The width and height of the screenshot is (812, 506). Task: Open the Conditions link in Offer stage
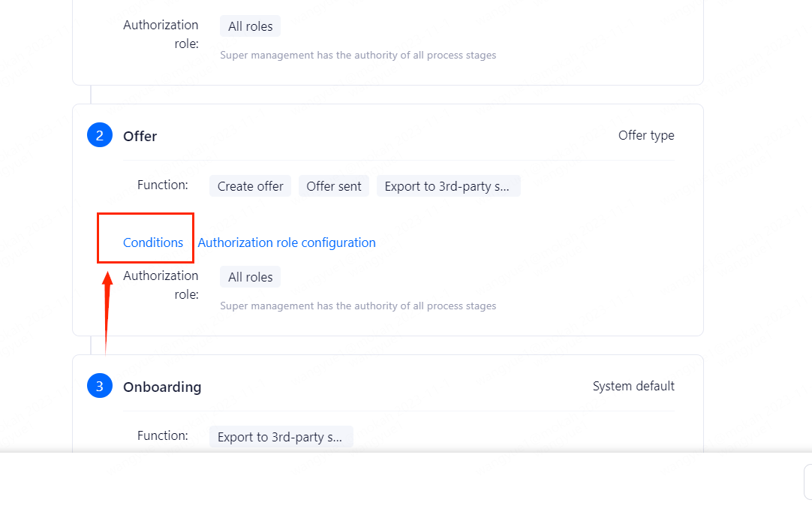153,242
